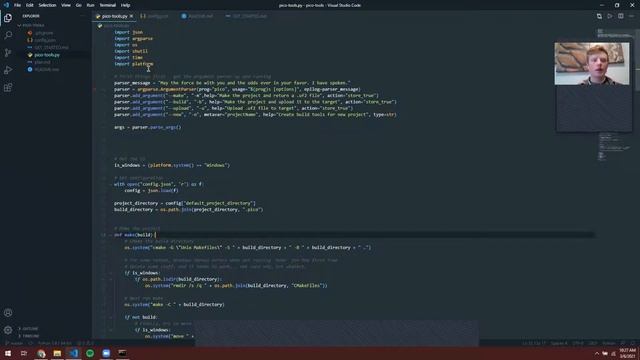Click the line and column indicator
640x360 pixels.
534,343
